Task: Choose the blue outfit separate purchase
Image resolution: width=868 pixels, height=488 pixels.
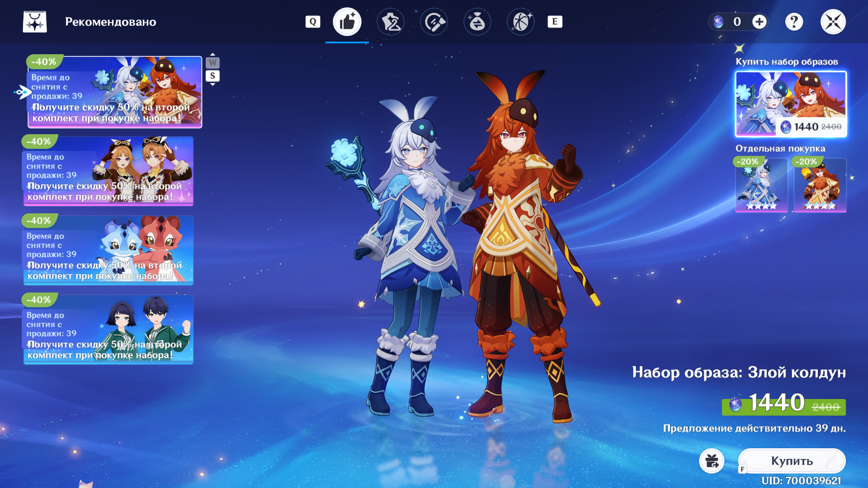Action: pos(762,185)
